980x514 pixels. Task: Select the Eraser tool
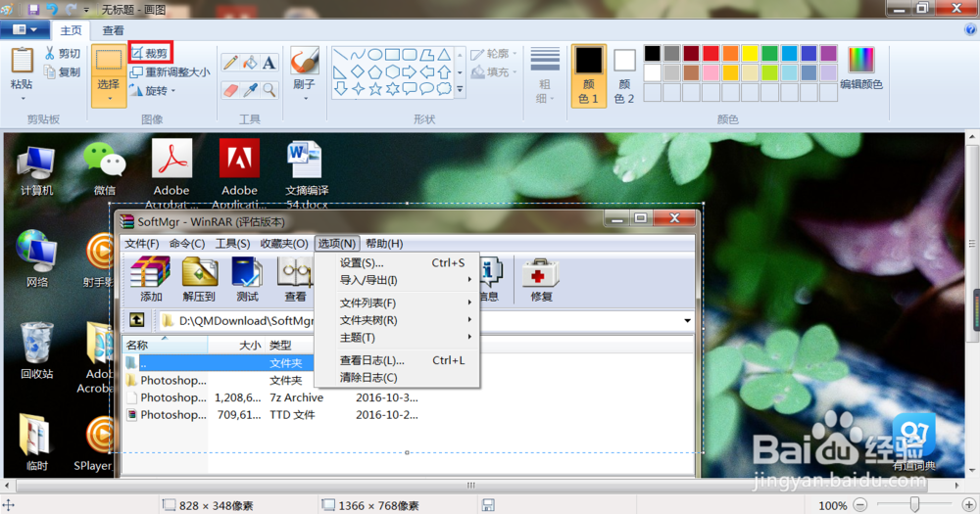pos(230,90)
